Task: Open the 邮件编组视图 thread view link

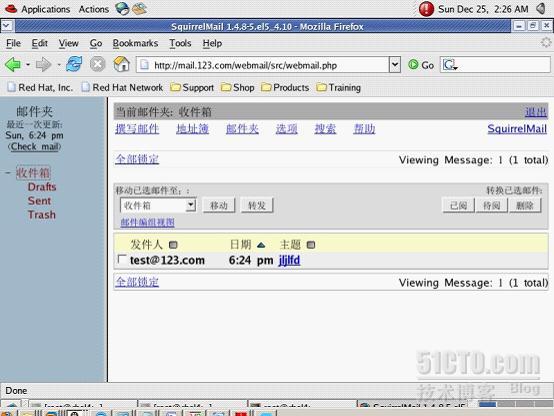Action: 147,222
